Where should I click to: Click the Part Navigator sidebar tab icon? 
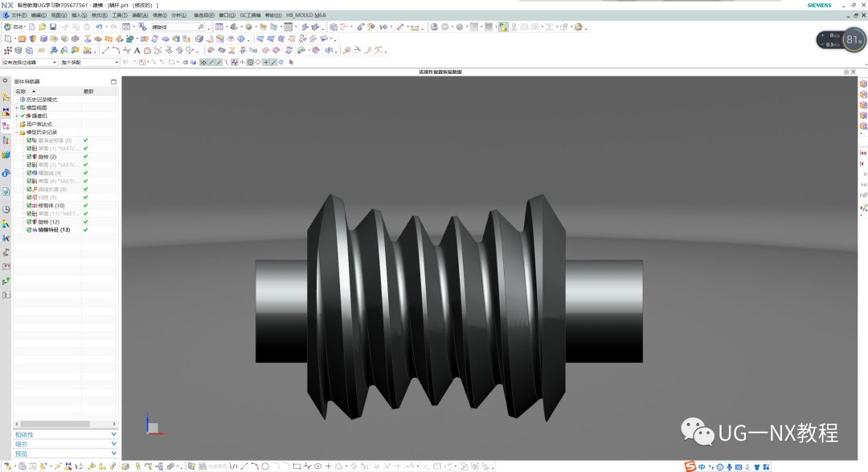tap(6, 126)
